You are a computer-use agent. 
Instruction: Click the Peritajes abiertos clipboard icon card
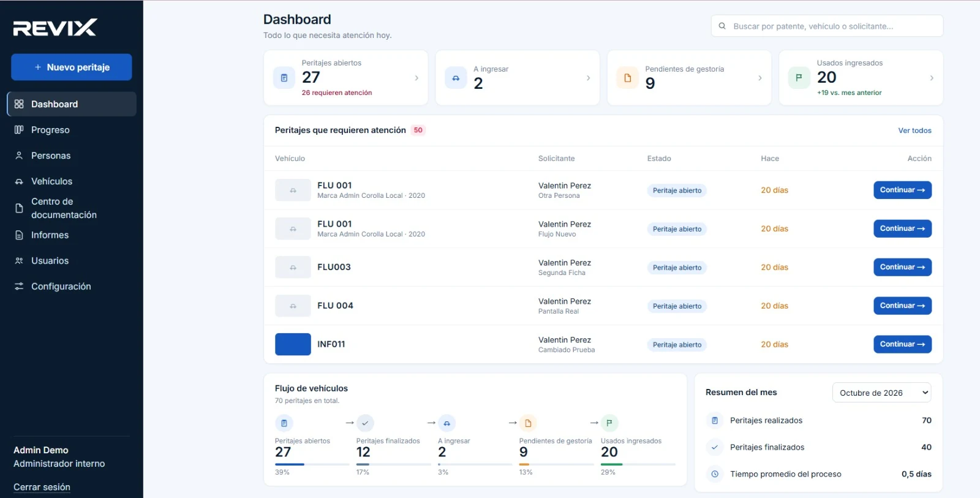(284, 78)
